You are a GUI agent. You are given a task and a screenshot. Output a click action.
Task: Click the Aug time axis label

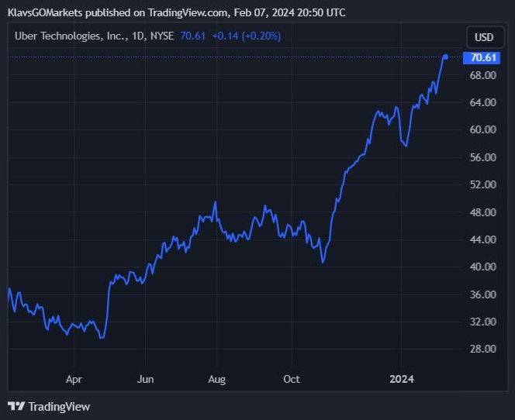(216, 380)
